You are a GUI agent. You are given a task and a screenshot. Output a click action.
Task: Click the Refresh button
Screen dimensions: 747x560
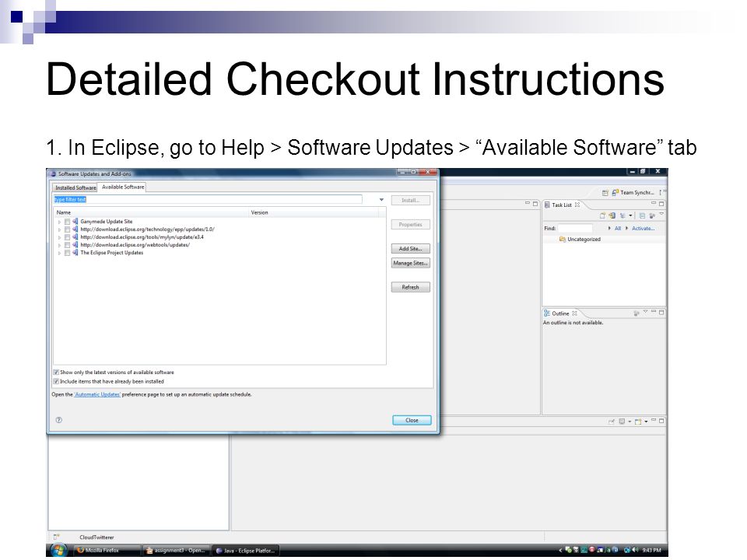410,287
